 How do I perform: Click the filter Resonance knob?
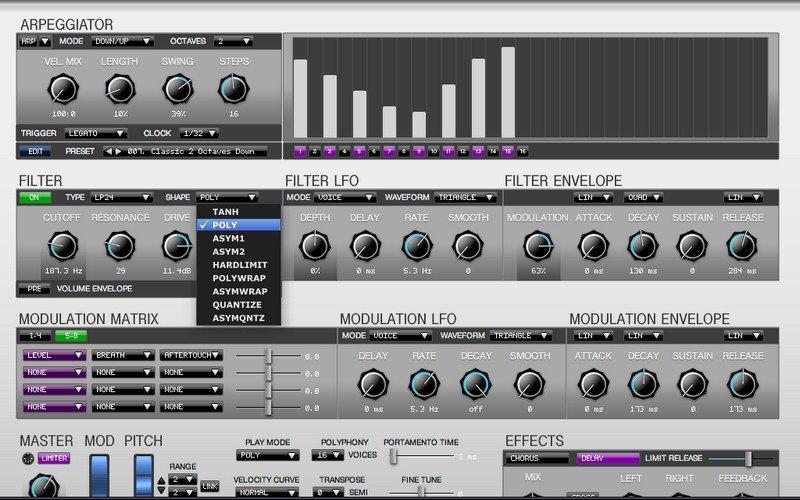pyautogui.click(x=120, y=246)
